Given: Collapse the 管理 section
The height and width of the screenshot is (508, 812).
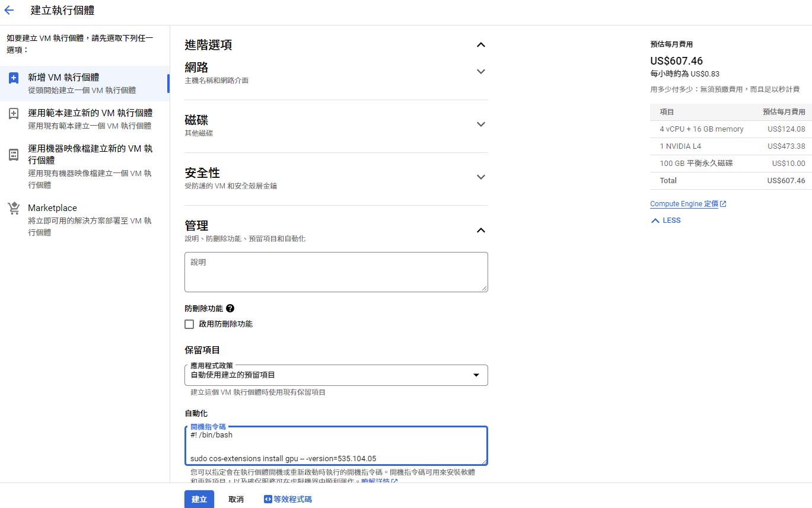Looking at the screenshot, I should (x=481, y=231).
